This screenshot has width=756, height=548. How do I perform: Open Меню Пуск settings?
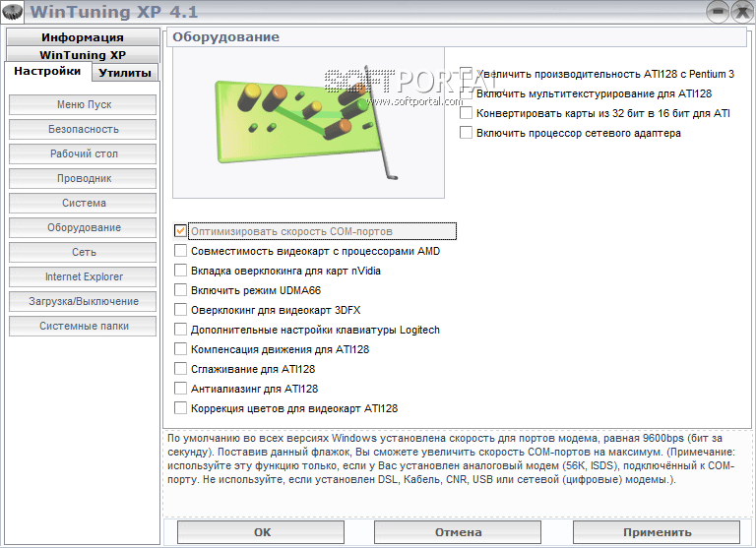click(83, 104)
